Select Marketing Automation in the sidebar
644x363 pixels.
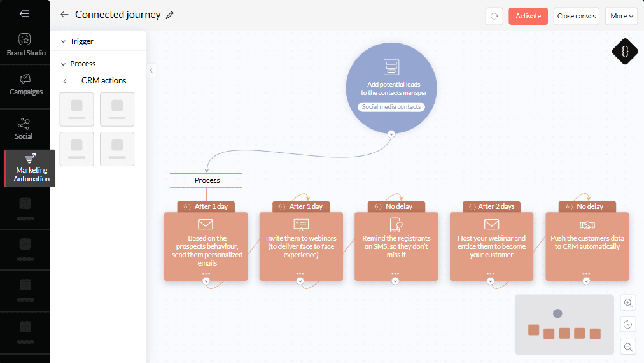31,168
